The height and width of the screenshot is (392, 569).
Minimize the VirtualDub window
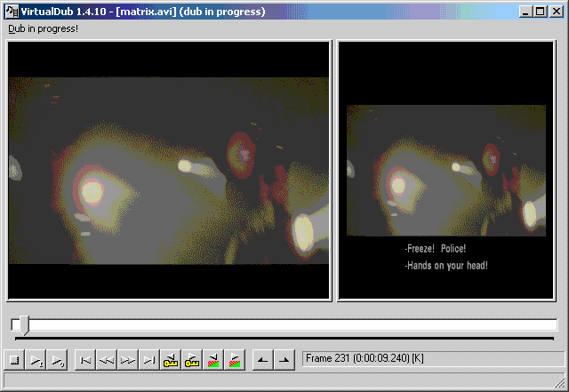[x=525, y=12]
